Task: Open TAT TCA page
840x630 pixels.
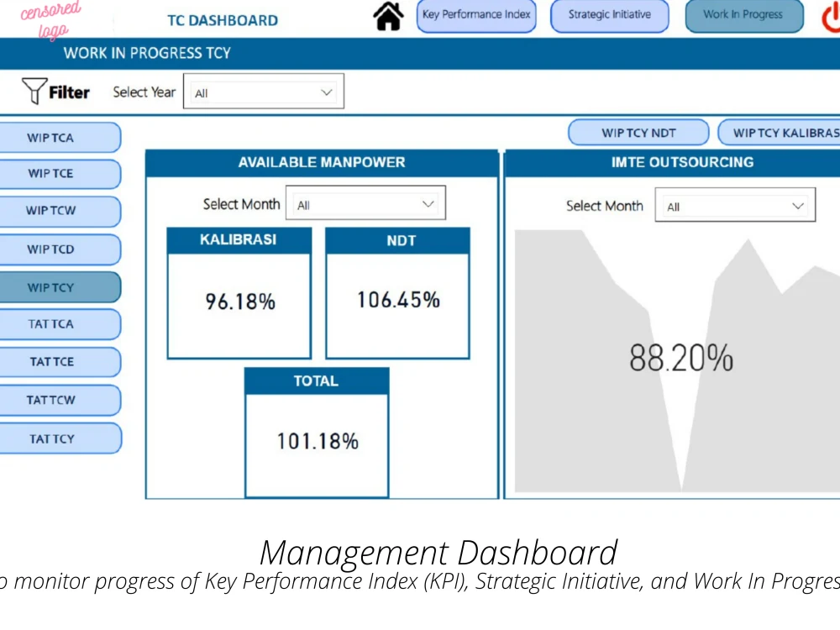Action: [60, 324]
